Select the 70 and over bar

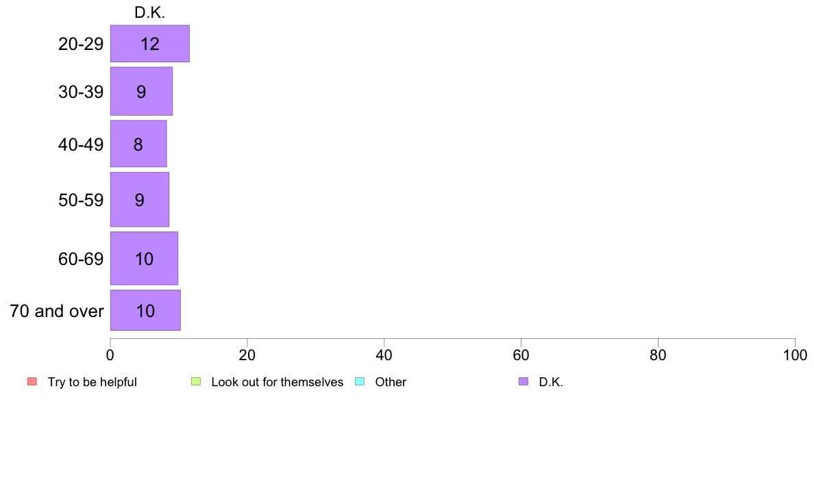145,310
